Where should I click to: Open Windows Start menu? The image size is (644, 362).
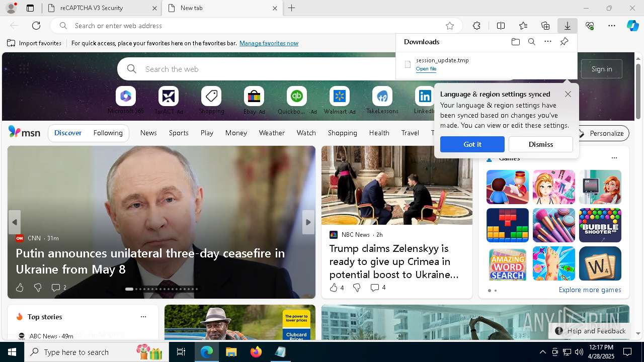12,352
